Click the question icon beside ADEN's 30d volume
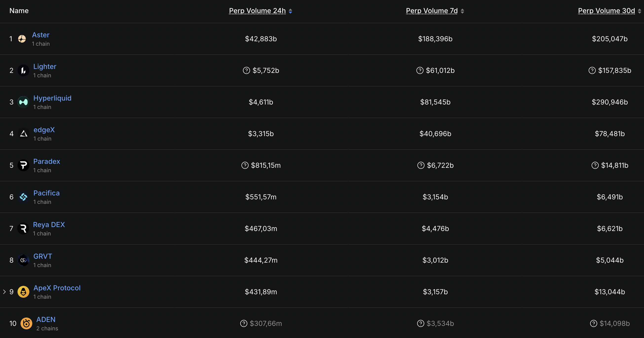 (593, 323)
